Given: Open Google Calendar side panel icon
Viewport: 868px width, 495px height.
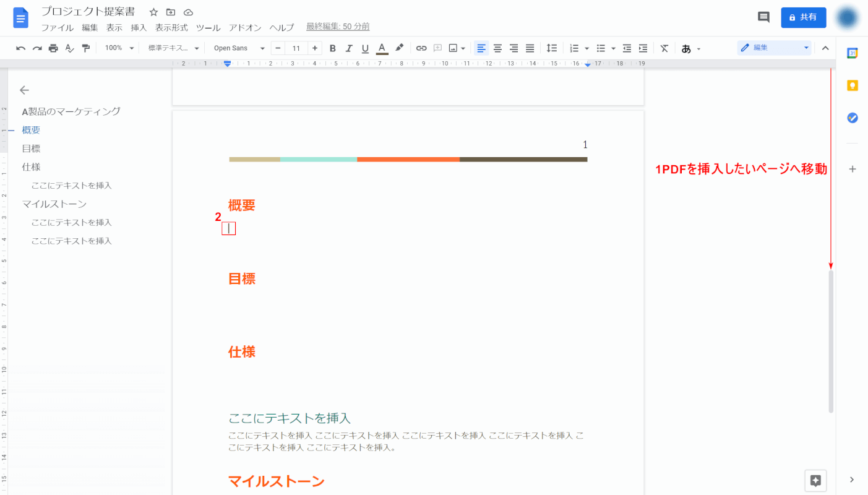Looking at the screenshot, I should (853, 53).
